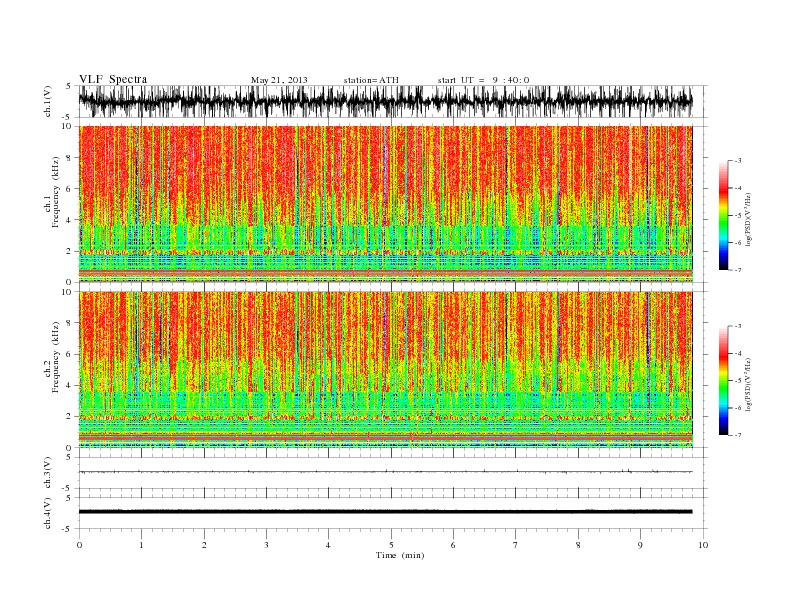Click time axis tick label '10'
Image resolution: width=792 pixels, height=612 pixels.
tap(703, 545)
